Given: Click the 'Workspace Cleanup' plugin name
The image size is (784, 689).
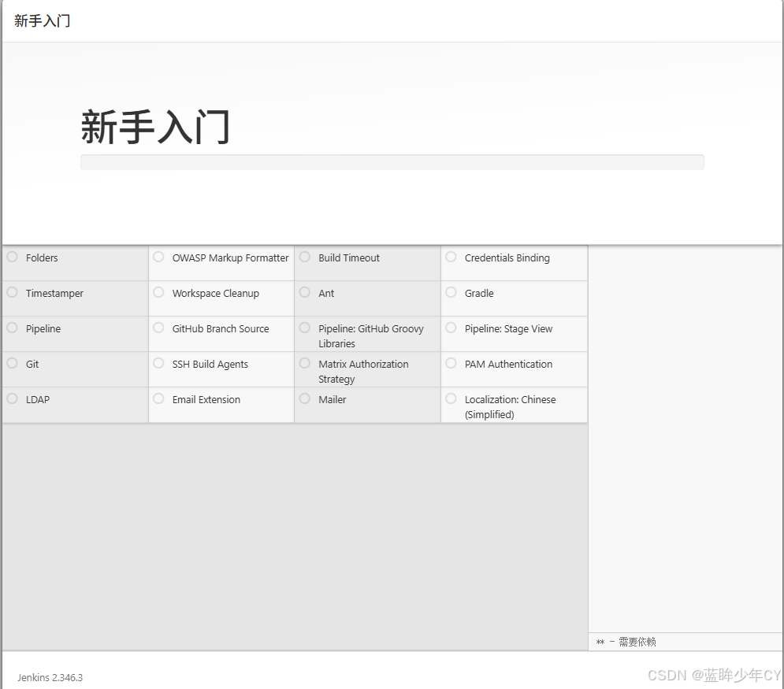Looking at the screenshot, I should coord(215,293).
